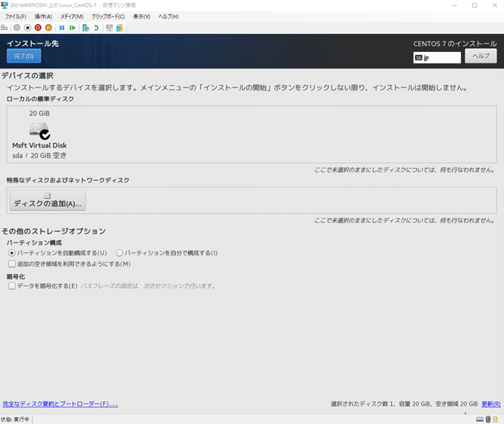
Task: Open the 操作(A) menu
Action: coord(44,17)
